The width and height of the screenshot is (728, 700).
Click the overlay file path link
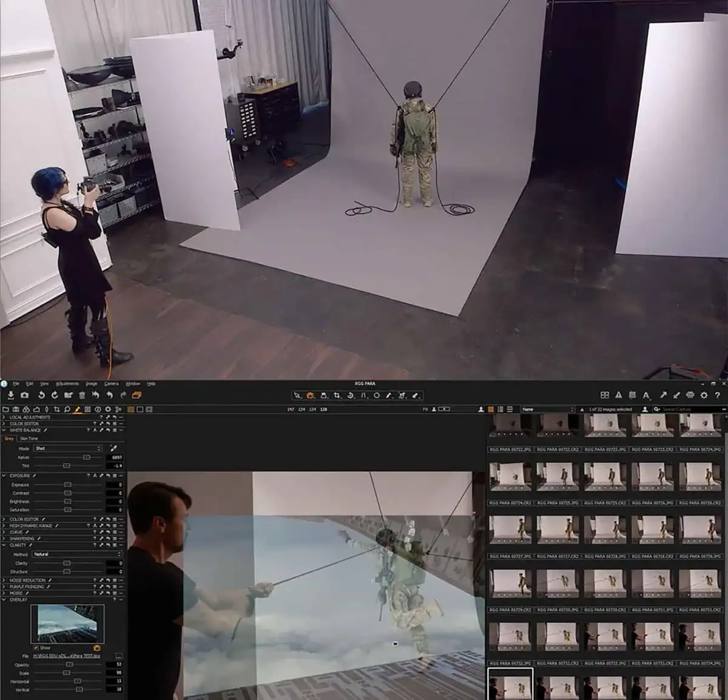[x=67, y=656]
